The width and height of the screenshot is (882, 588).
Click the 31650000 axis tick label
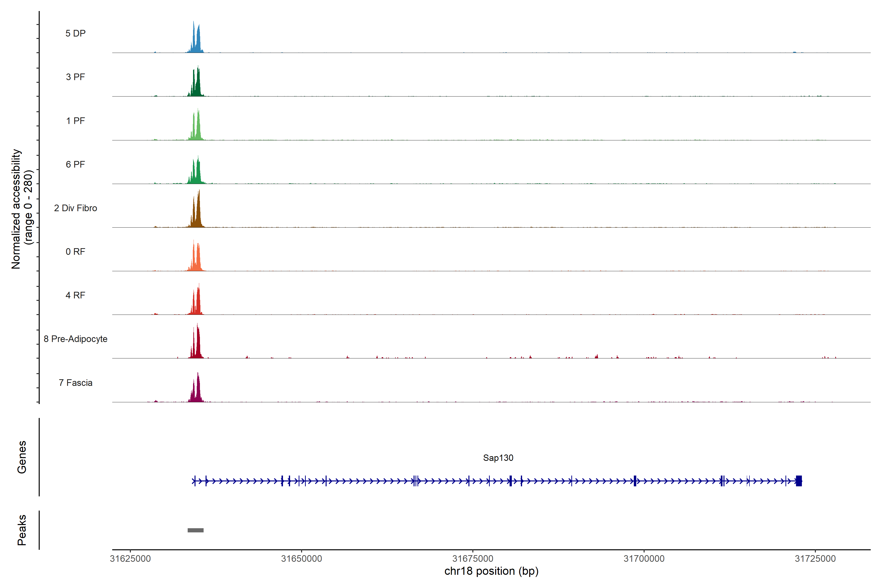(x=302, y=558)
